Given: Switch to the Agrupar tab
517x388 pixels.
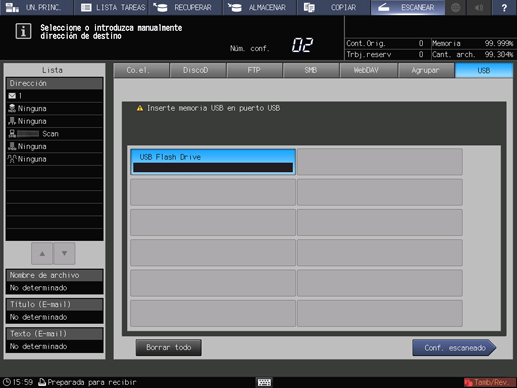Looking at the screenshot, I should [x=426, y=70].
